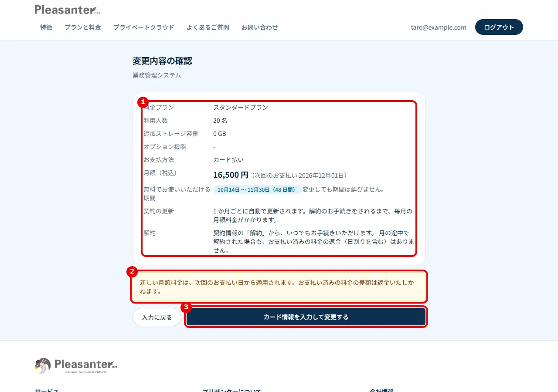Open the お問い合わせ link

tap(260, 27)
